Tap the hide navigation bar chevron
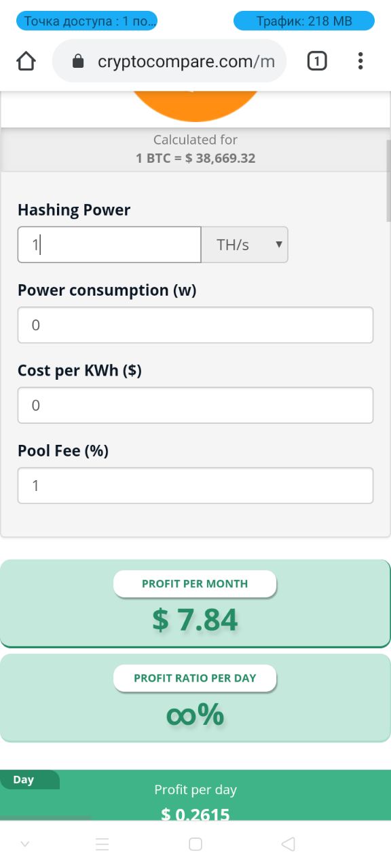 click(x=25, y=844)
